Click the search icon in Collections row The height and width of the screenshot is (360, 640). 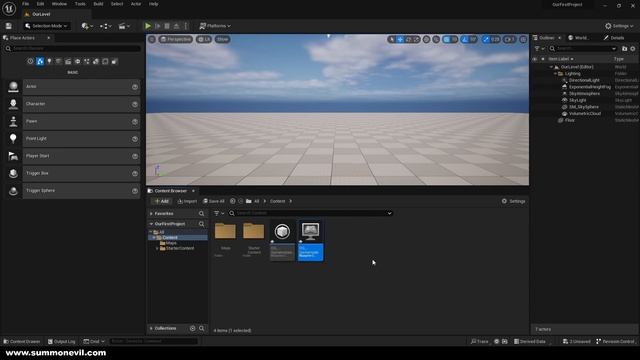pyautogui.click(x=202, y=328)
